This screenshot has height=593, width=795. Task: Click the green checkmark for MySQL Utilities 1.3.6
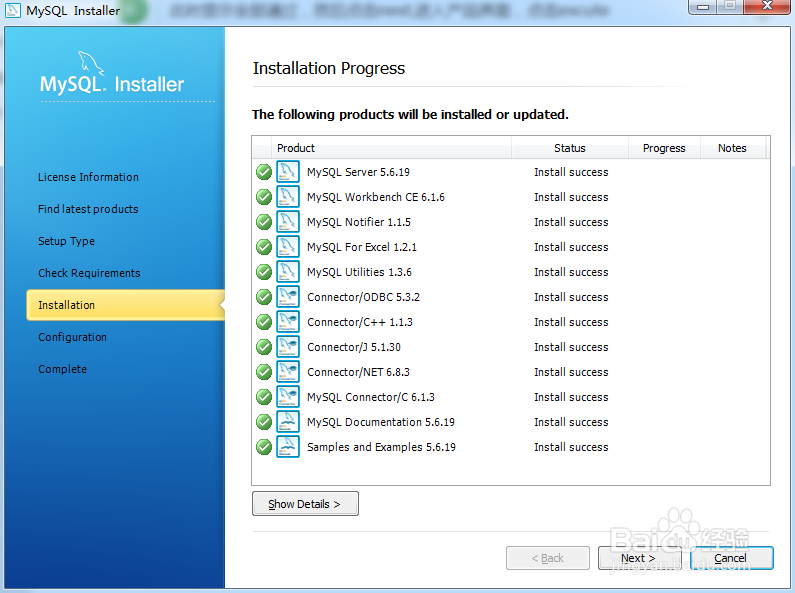[x=264, y=272]
